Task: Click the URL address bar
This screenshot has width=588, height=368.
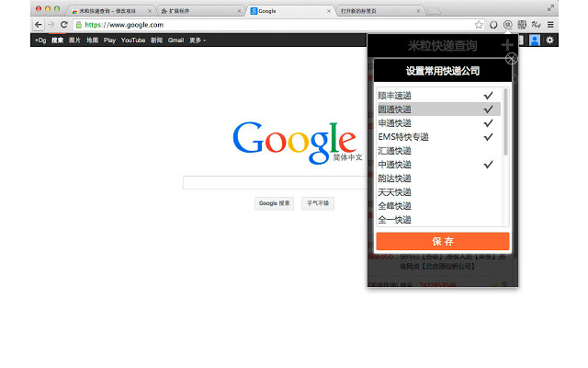Action: coord(277,25)
